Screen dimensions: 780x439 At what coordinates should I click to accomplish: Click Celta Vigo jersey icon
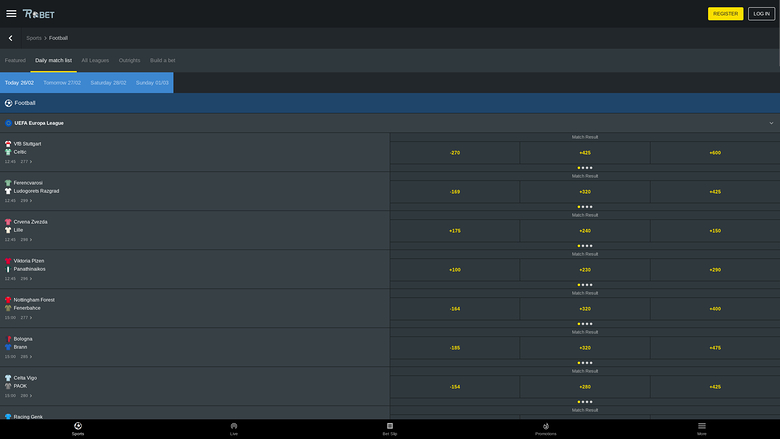point(8,378)
